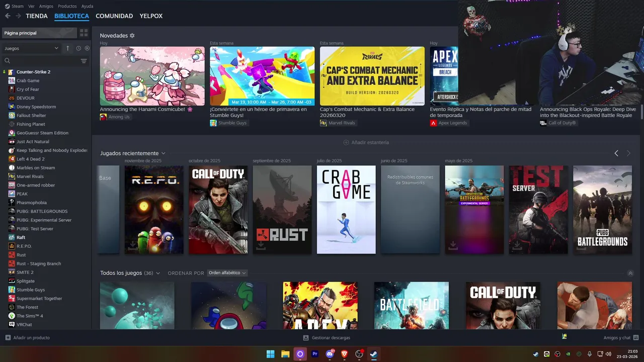This screenshot has height=362, width=644.
Task: Open the Hanami Cosmicube news card
Action: coord(152,76)
